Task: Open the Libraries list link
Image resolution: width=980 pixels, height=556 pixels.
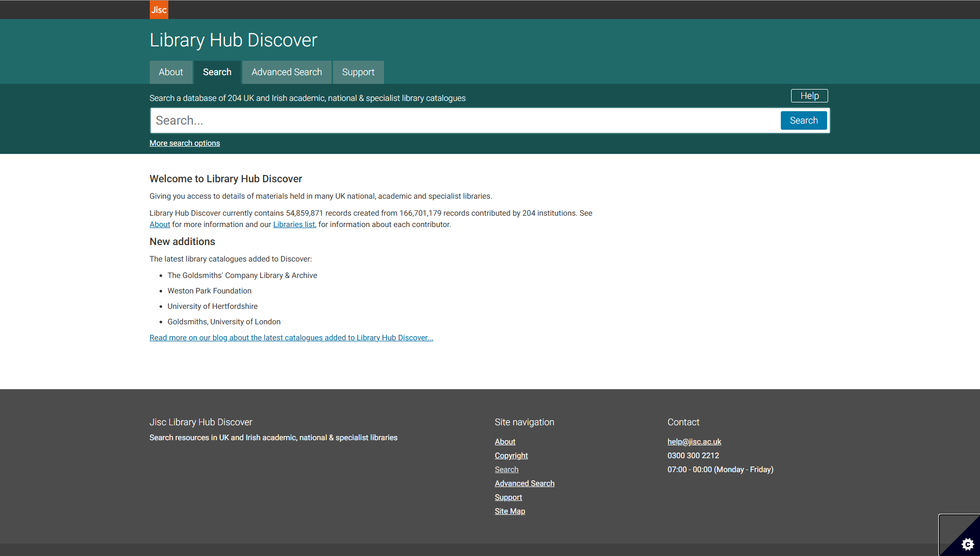Action: (x=293, y=224)
